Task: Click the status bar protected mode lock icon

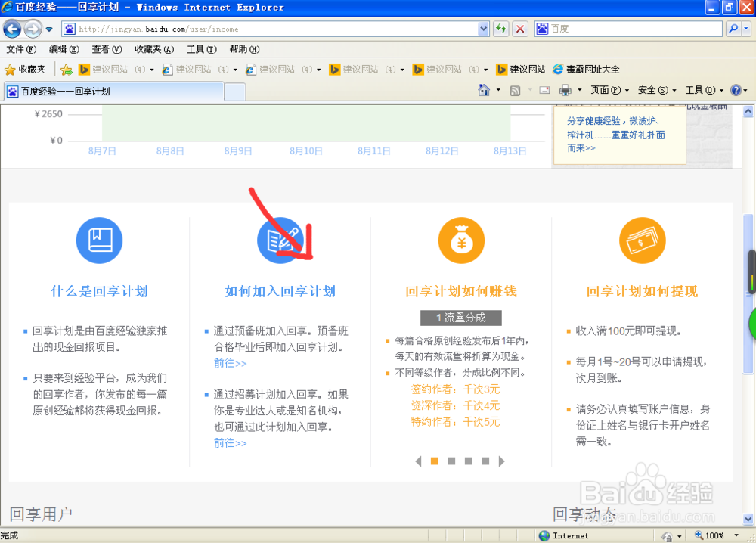Action: coord(668,535)
